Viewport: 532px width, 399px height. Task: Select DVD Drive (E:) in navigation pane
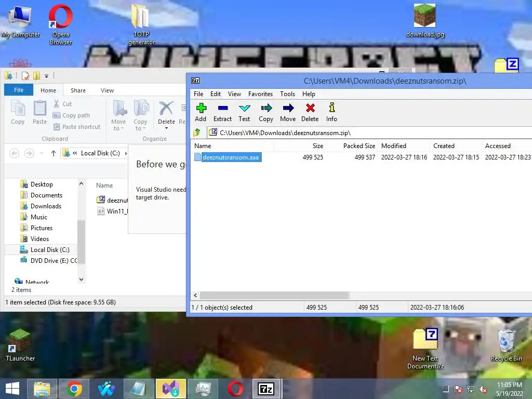(x=48, y=261)
